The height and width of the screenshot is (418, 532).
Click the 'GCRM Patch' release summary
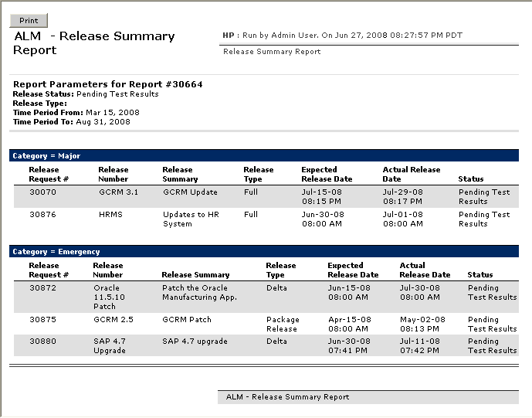click(x=187, y=320)
